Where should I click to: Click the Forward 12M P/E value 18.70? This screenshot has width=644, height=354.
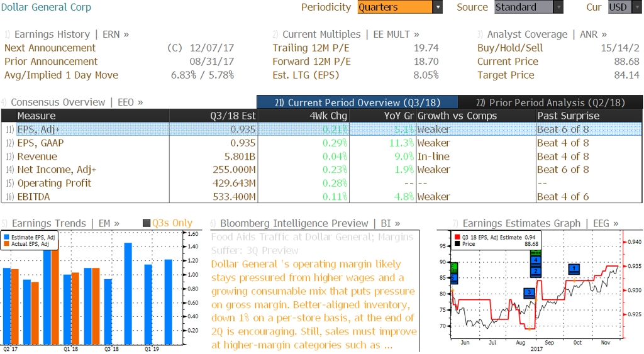426,61
